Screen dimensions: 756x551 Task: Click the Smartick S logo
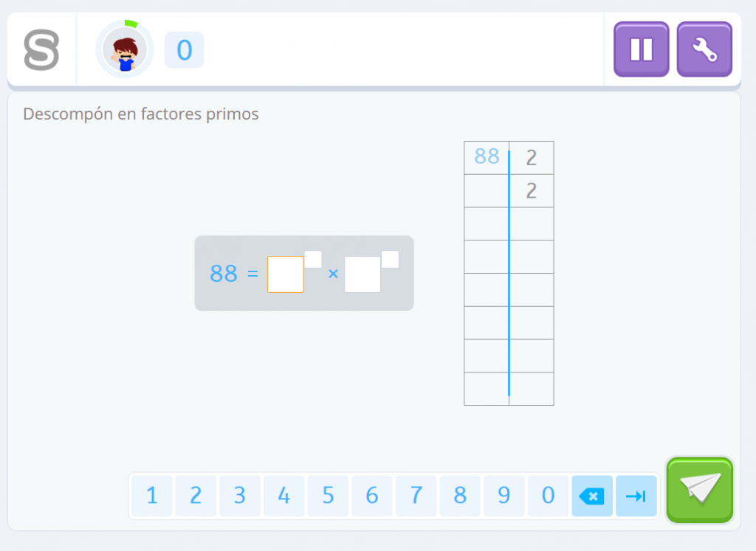(41, 50)
